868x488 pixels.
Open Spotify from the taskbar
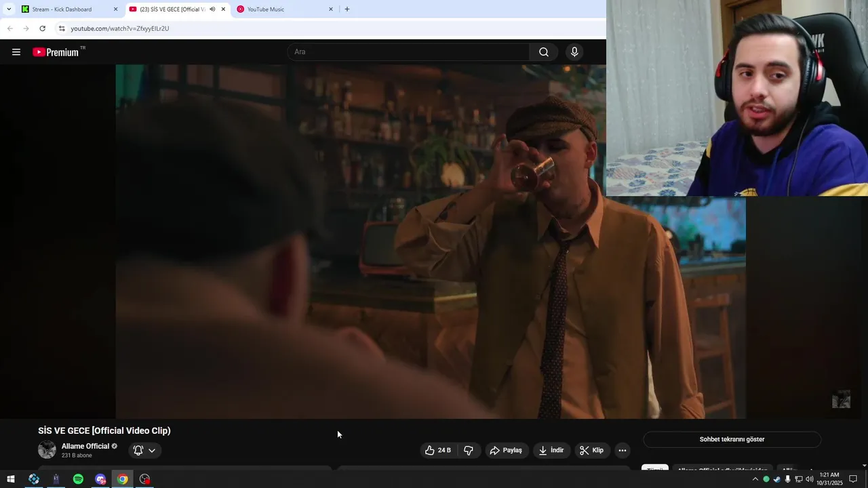coord(78,479)
